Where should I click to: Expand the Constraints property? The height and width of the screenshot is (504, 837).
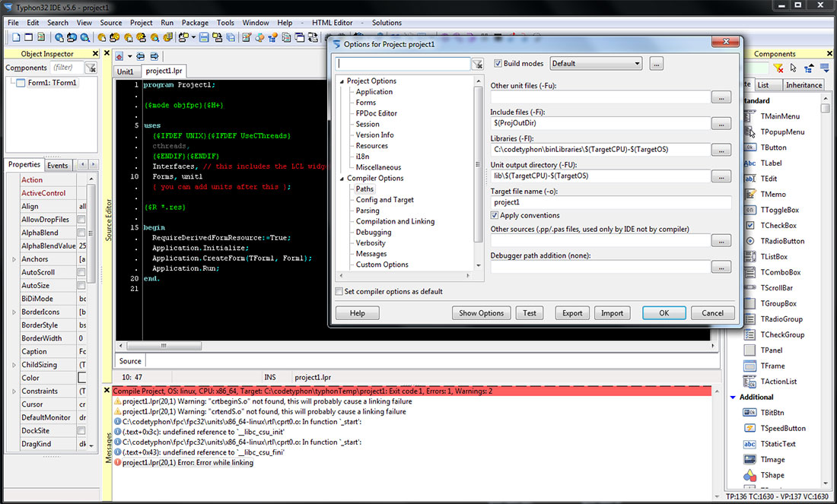pos(14,391)
